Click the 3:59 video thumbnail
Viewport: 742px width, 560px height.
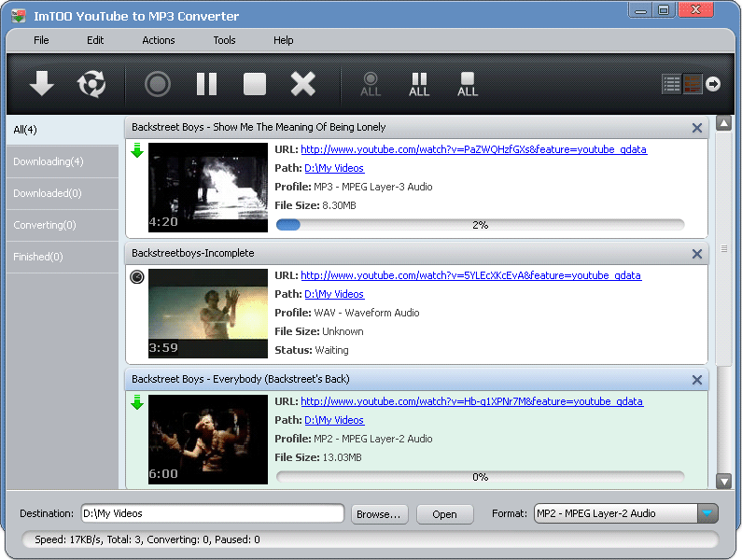[x=208, y=314]
